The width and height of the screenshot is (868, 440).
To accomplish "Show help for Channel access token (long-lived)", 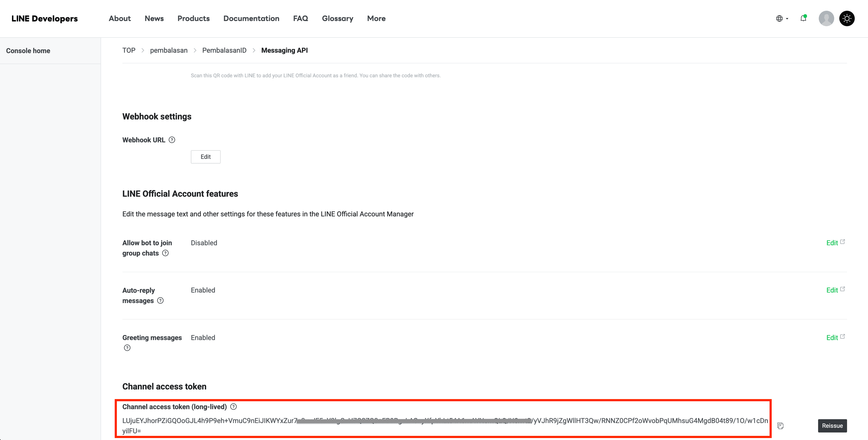I will [234, 407].
